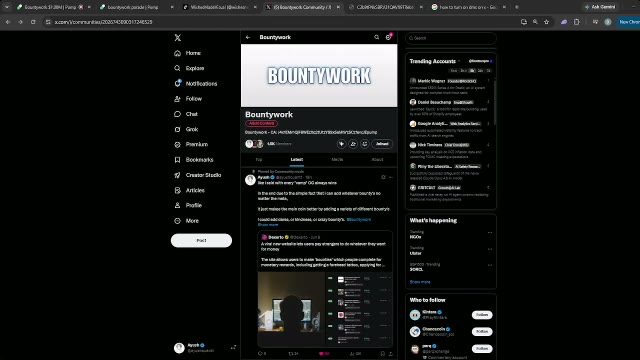Click the Grok sparkle icon beside Joined

pyautogui.click(x=342, y=144)
